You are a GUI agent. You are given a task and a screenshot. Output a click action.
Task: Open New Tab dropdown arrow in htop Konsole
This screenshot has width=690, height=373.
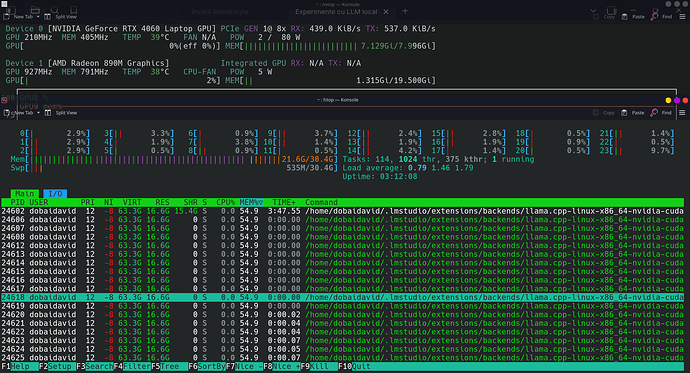click(38, 113)
